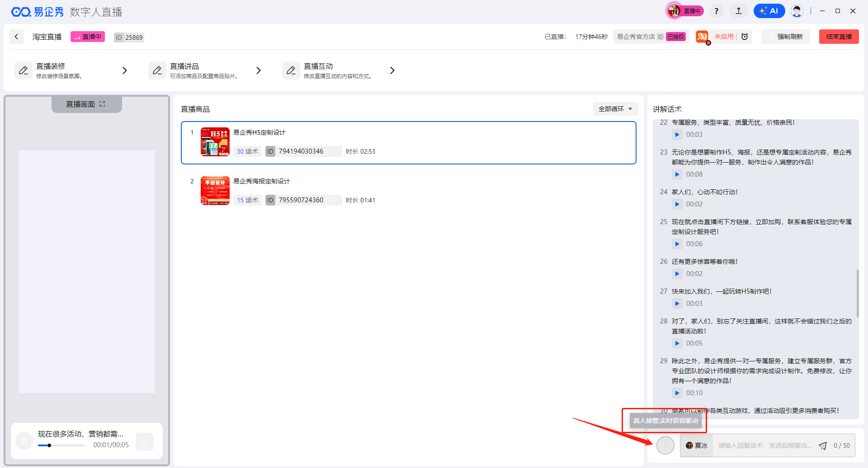868x468 pixels.
Task: Open the AI assistant button
Action: [769, 11]
